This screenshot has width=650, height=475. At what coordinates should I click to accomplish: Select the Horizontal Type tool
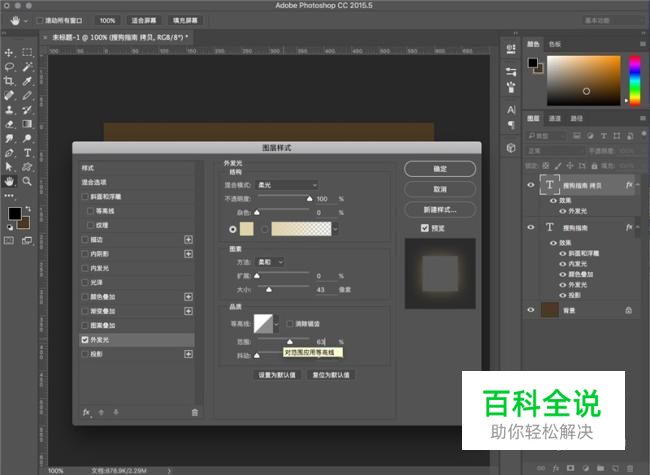tap(27, 153)
